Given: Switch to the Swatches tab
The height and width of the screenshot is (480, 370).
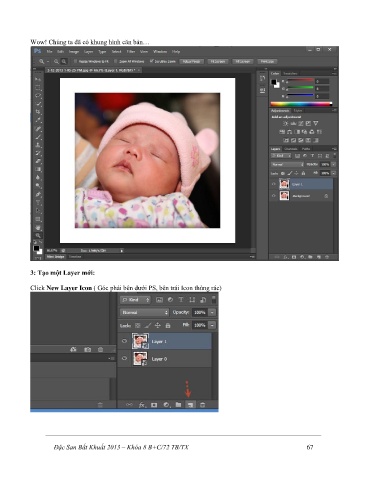Looking at the screenshot, I should pos(290,73).
